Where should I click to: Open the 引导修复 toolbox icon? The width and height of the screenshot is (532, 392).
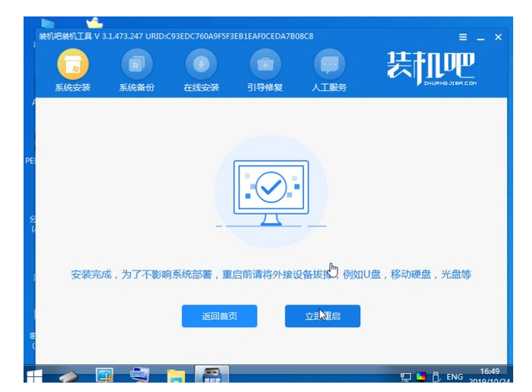pos(265,64)
